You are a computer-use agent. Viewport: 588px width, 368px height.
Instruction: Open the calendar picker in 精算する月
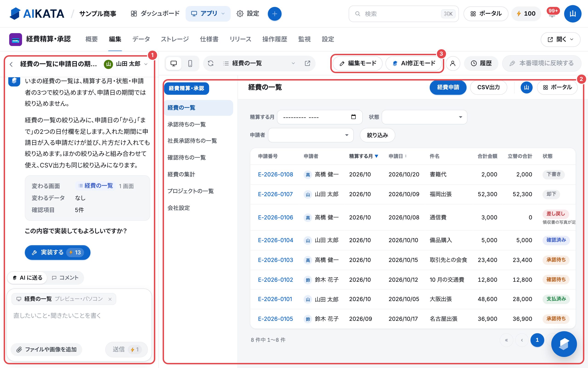pyautogui.click(x=353, y=117)
